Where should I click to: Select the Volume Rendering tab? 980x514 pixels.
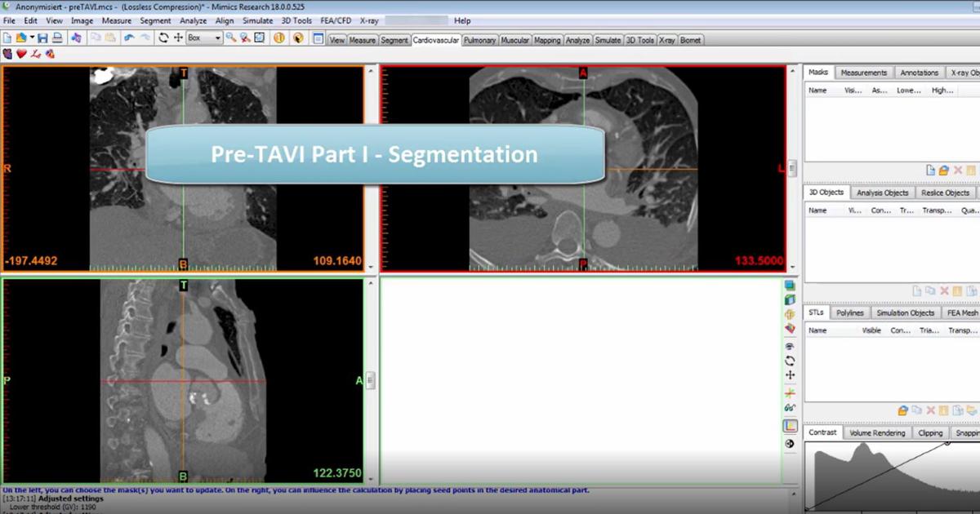click(878, 433)
